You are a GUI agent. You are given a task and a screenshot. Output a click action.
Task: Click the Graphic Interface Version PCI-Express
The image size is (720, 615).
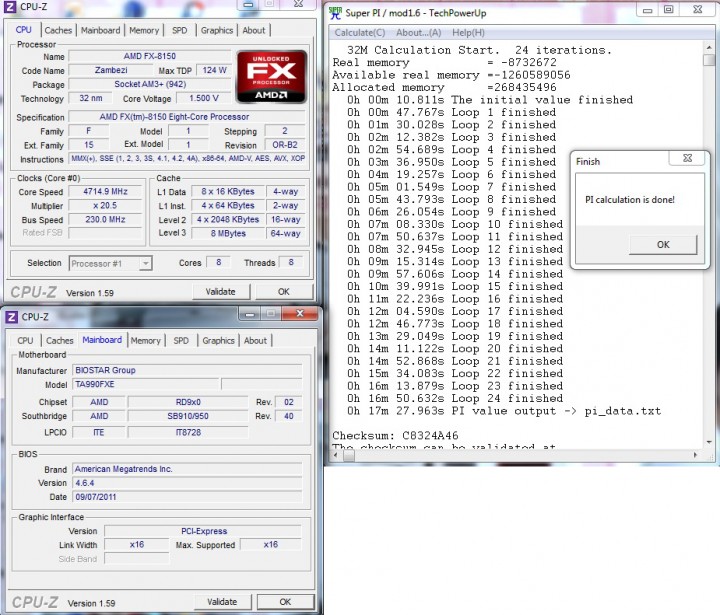click(x=203, y=531)
